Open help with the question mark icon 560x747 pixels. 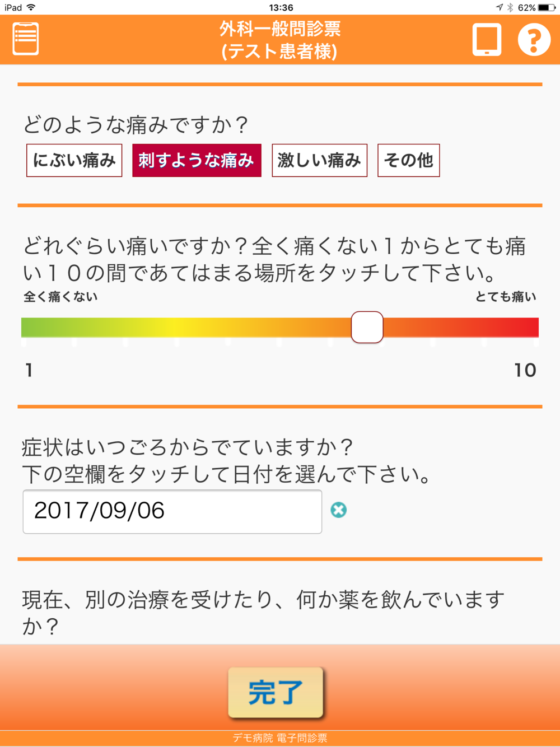pyautogui.click(x=533, y=39)
